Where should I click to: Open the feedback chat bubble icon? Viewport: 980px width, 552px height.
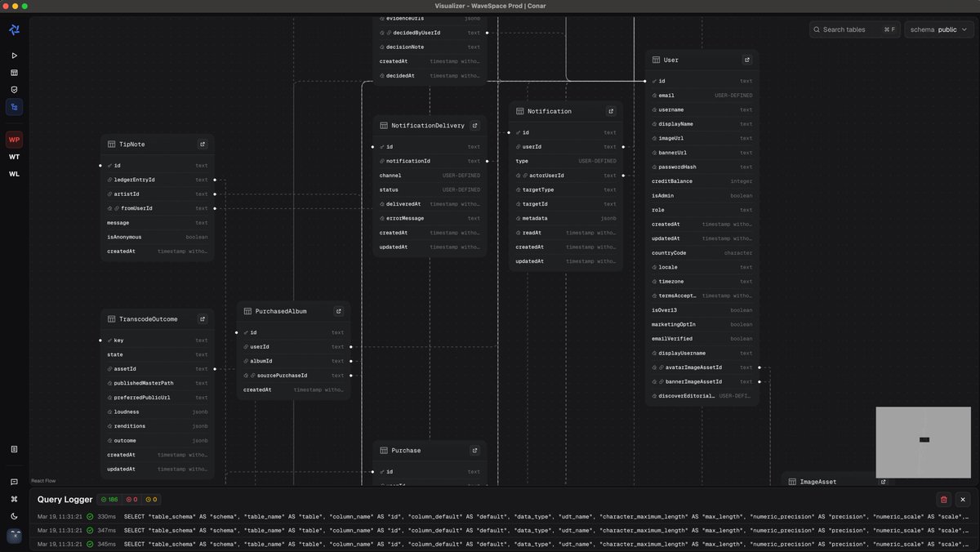pyautogui.click(x=14, y=482)
